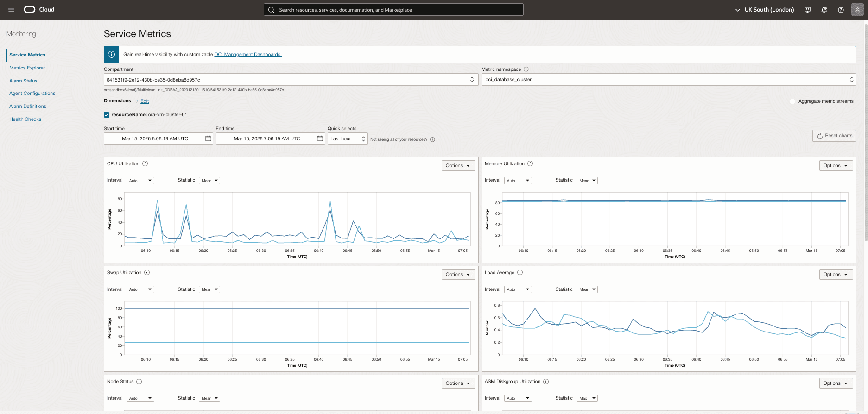
Task: Change the Load Average Interval dropdown
Action: [x=518, y=289]
